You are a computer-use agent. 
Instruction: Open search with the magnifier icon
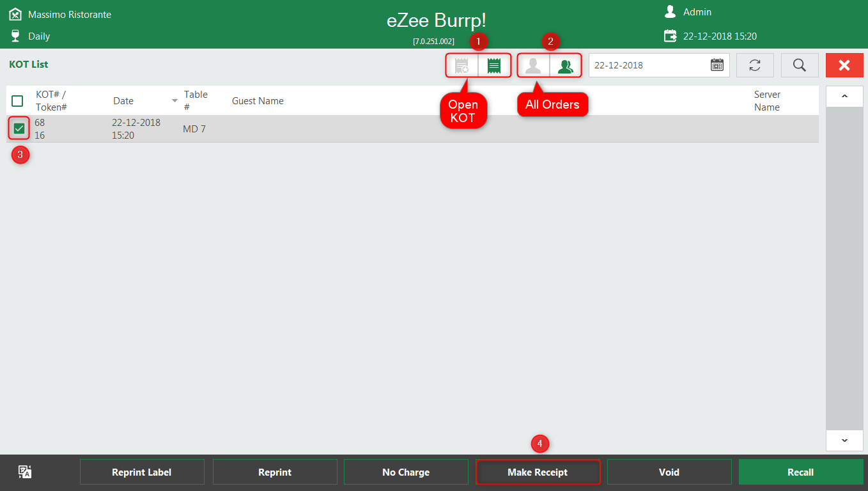click(x=800, y=65)
